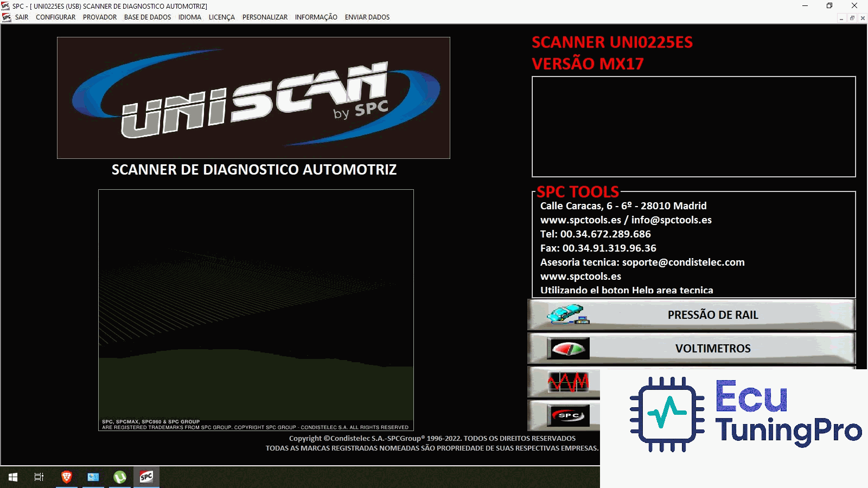This screenshot has width=868, height=488.
Task: Open the BASE DE DADOS menu
Action: coord(147,17)
